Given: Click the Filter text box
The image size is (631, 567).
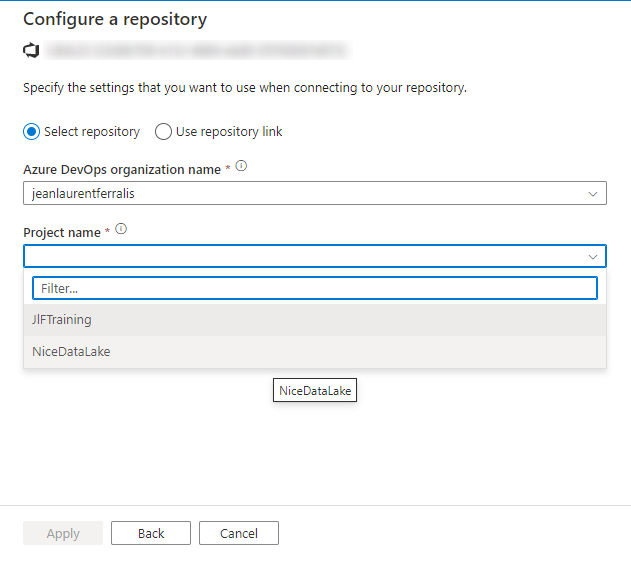Looking at the screenshot, I should [315, 288].
